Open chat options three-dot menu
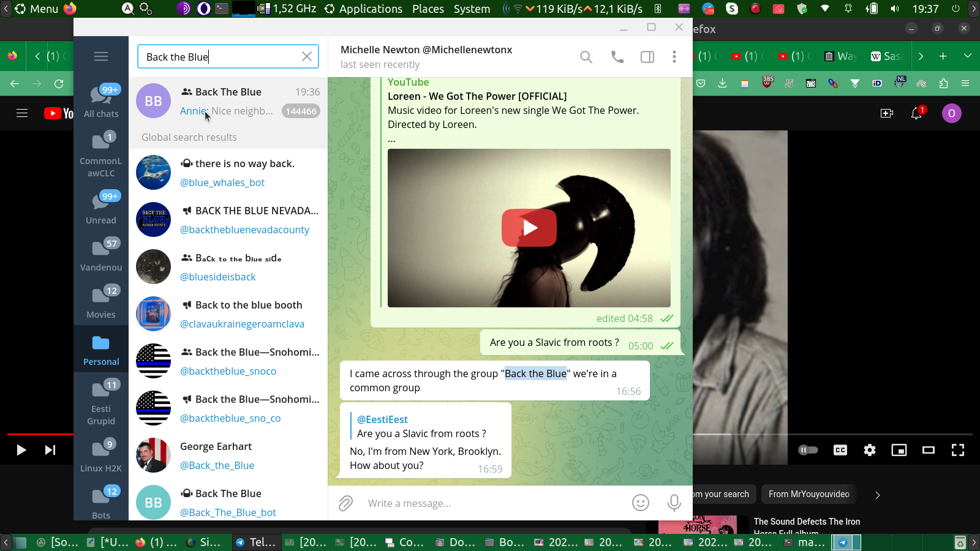 tap(674, 57)
